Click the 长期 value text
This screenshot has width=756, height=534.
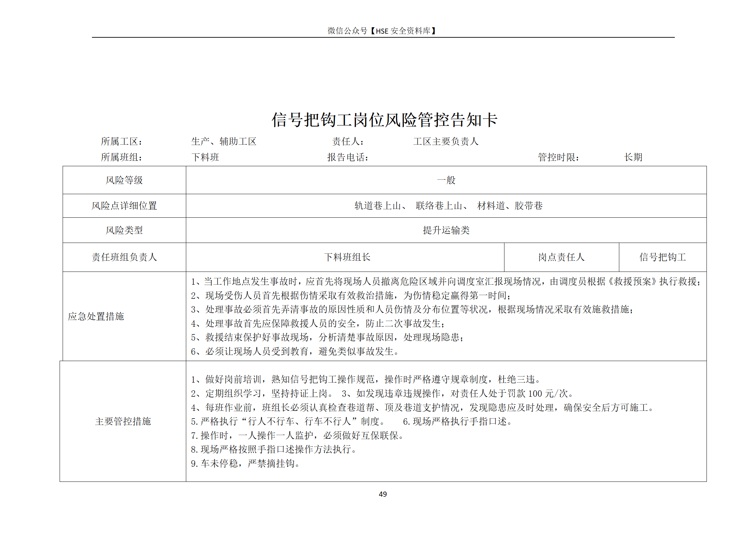[x=633, y=157]
